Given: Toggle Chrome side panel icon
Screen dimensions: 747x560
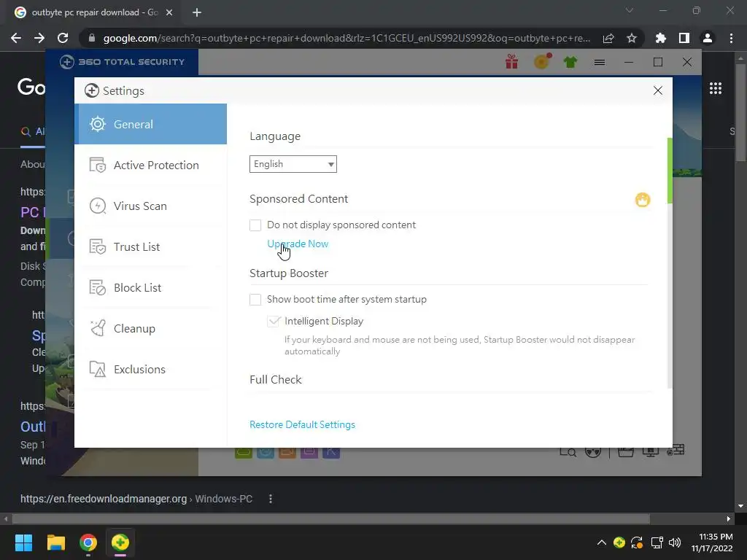Looking at the screenshot, I should (684, 38).
